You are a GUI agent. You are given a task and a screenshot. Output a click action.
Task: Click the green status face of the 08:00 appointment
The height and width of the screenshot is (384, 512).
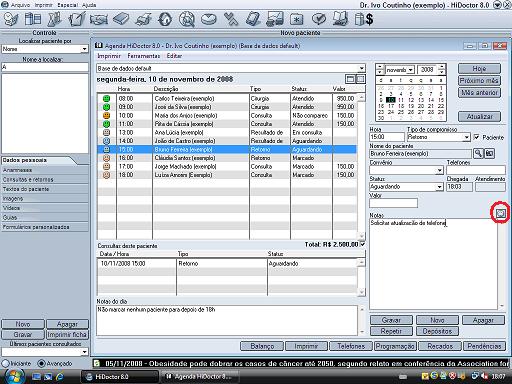coord(106,99)
